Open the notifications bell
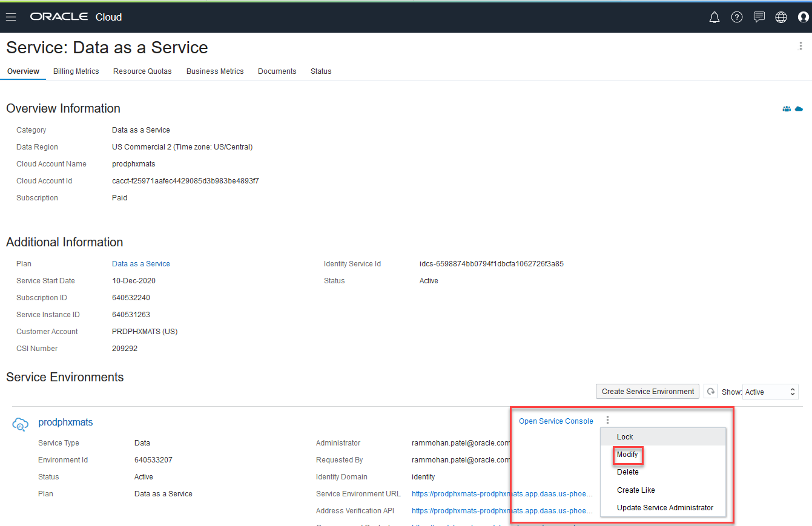 pyautogui.click(x=715, y=17)
